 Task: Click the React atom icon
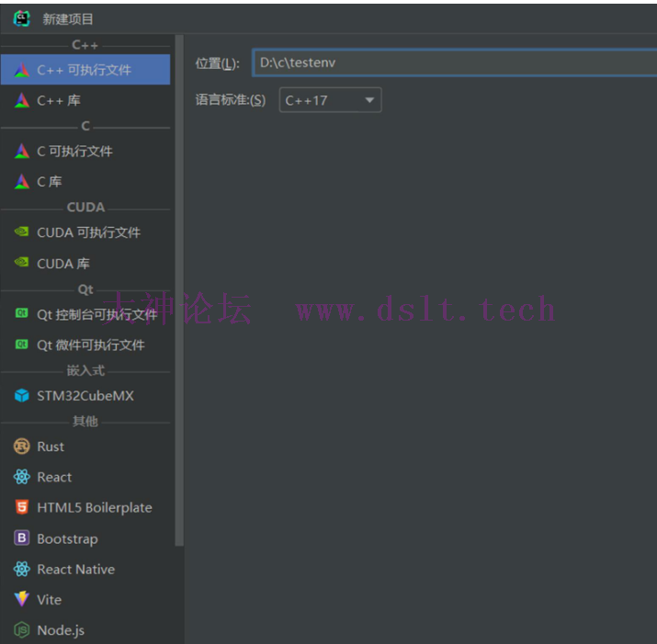tap(22, 477)
